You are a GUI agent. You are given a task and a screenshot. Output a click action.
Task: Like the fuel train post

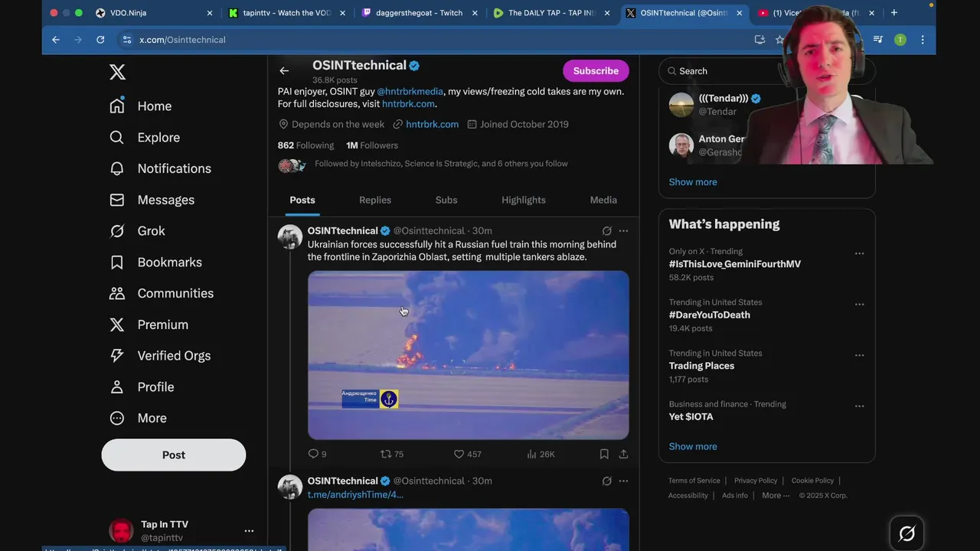click(x=467, y=454)
